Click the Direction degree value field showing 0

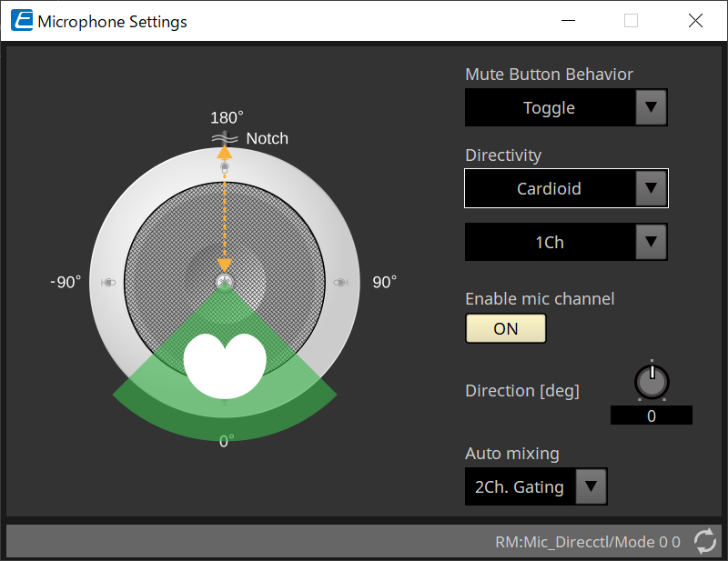(652, 415)
